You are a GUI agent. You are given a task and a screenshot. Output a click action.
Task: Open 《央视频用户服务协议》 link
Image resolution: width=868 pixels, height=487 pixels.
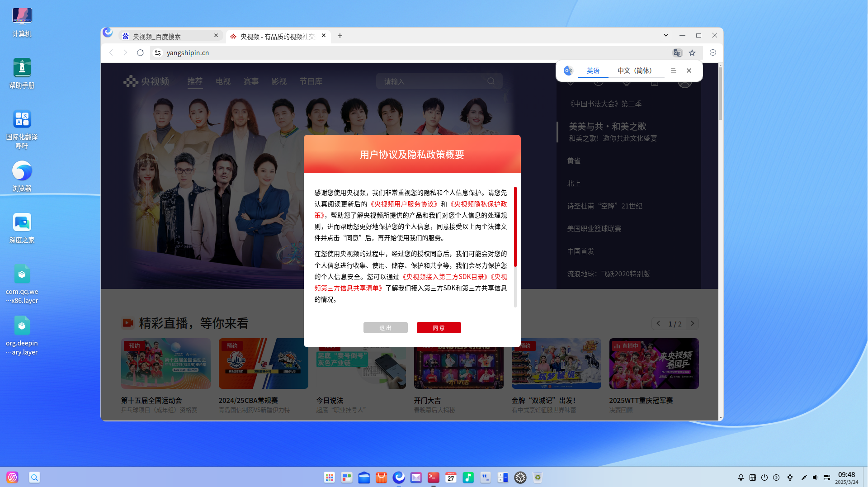403,204
